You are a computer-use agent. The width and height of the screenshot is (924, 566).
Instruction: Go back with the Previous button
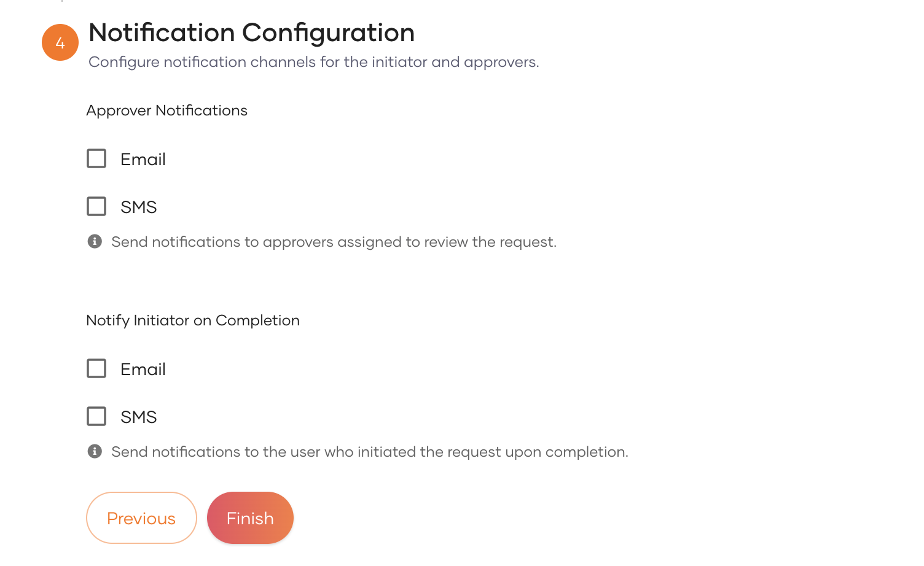click(141, 518)
